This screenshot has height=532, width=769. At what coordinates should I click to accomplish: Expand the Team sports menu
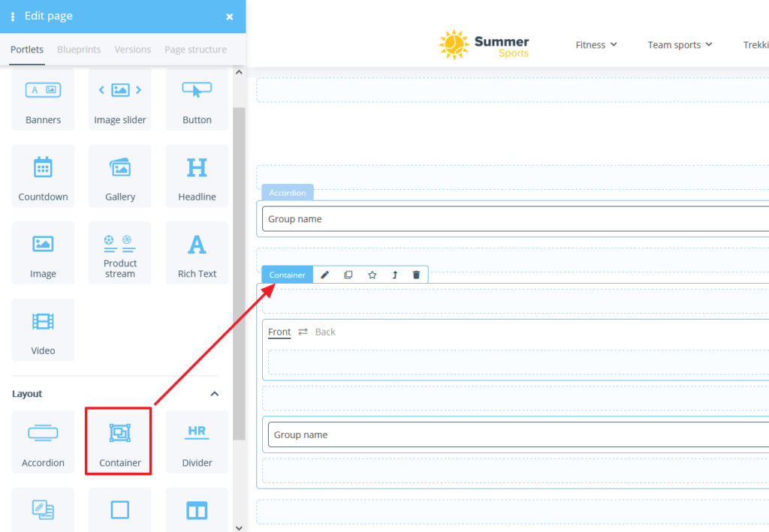click(x=680, y=45)
